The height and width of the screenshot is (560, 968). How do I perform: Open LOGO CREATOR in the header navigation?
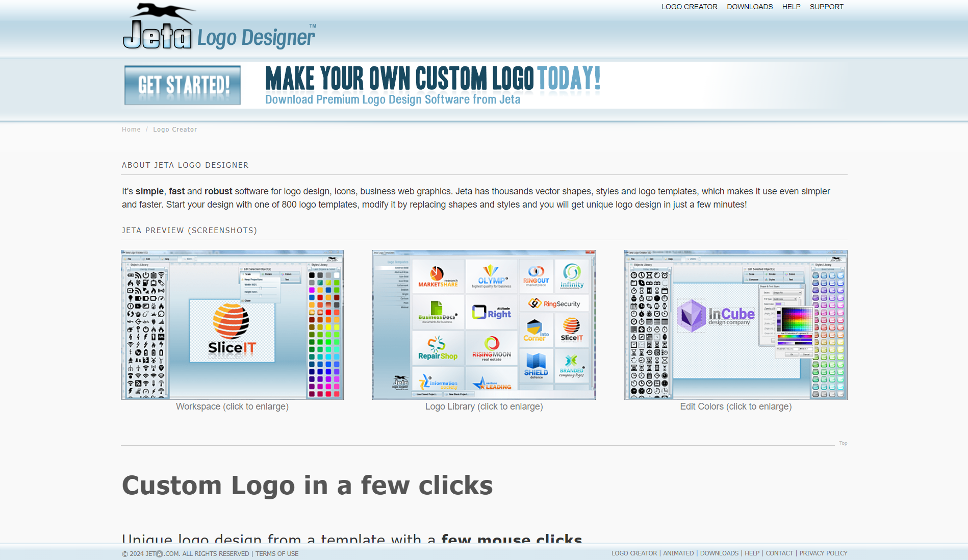(x=690, y=7)
